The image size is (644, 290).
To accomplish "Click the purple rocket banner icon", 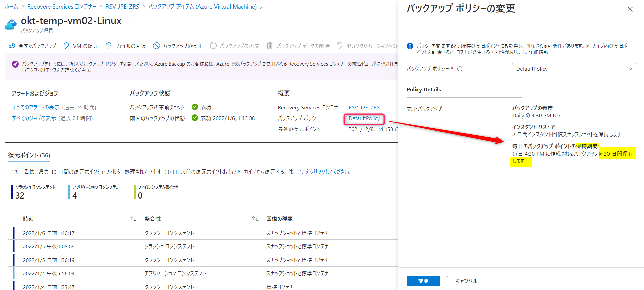I will tap(15, 64).
